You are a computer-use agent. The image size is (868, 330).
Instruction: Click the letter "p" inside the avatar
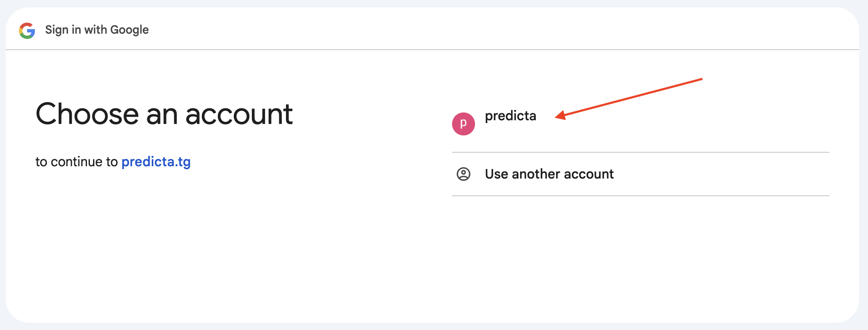463,123
